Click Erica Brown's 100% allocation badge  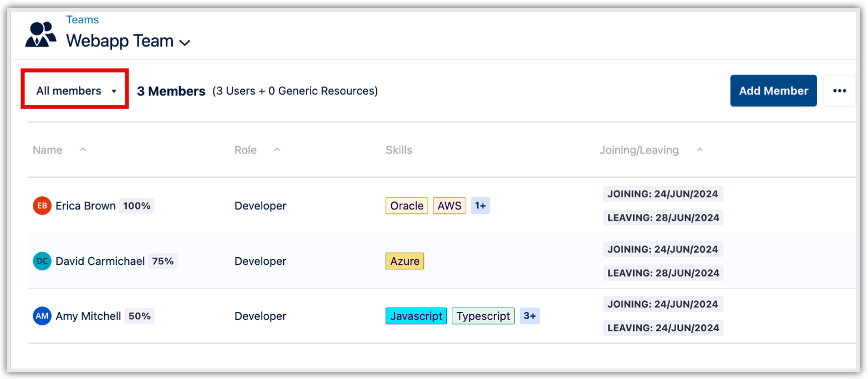click(136, 206)
